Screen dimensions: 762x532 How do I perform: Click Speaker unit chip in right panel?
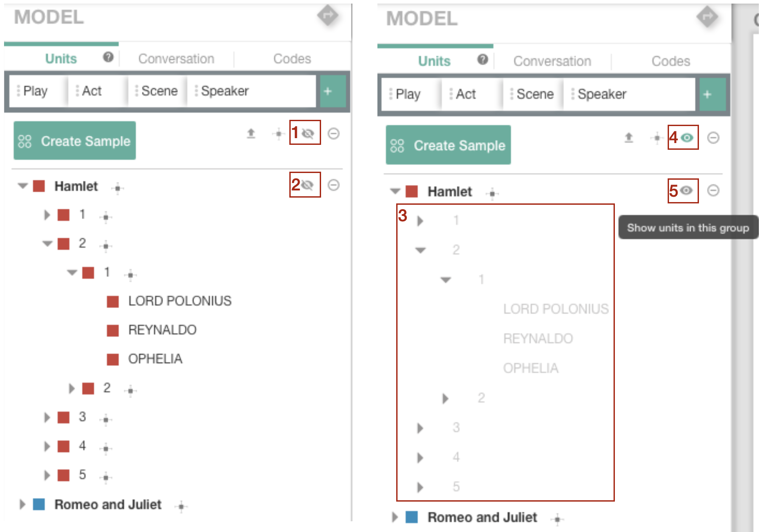(x=601, y=94)
